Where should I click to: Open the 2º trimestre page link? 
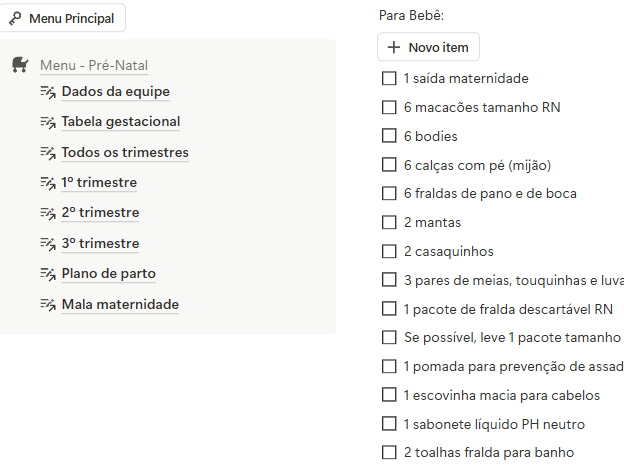click(x=100, y=213)
